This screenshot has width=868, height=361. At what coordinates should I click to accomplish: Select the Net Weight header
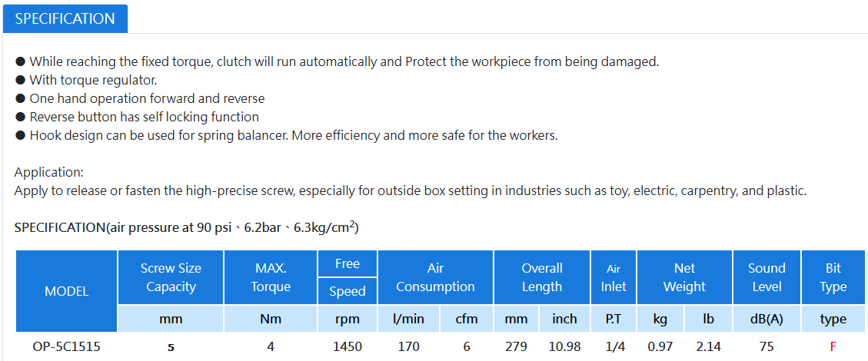[685, 277]
